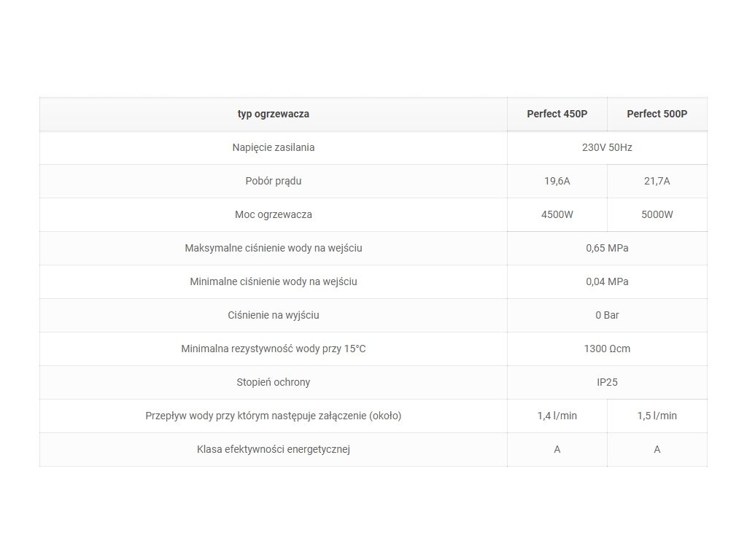Click the "Ciśnienie na wyjściu" row label
Image resolution: width=747 pixels, height=560 pixels.
point(274,315)
